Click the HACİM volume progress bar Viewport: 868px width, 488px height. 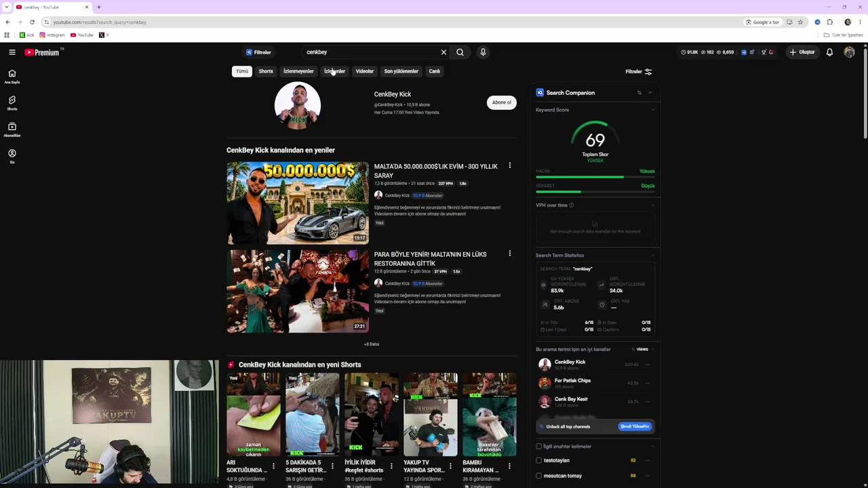point(595,177)
